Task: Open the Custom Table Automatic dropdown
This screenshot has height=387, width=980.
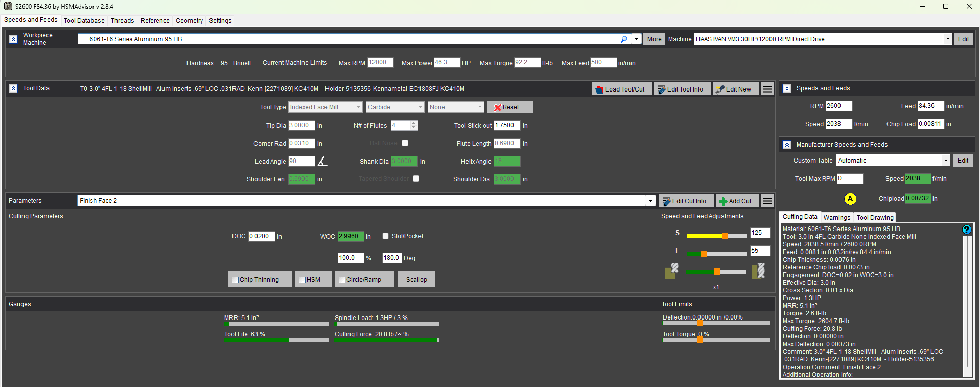Action: [x=945, y=161]
